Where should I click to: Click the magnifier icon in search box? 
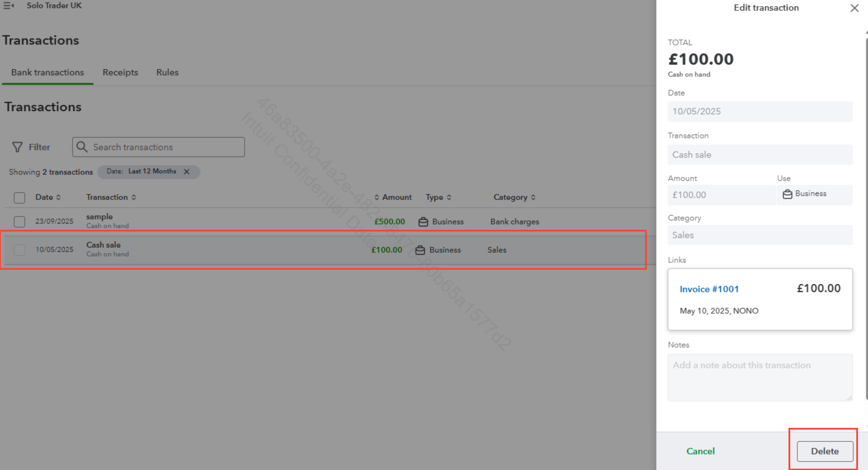pos(82,147)
